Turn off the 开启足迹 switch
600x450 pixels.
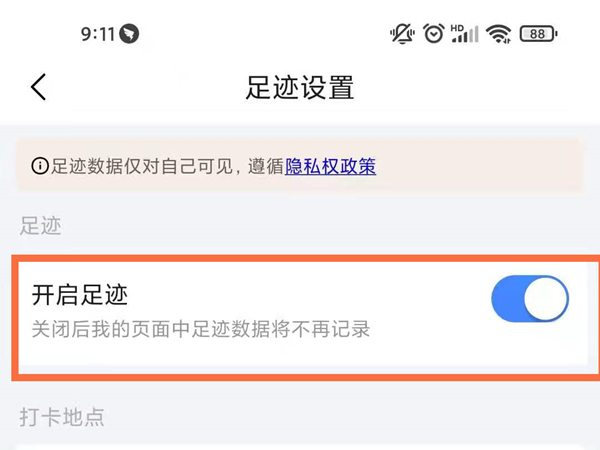(x=530, y=300)
